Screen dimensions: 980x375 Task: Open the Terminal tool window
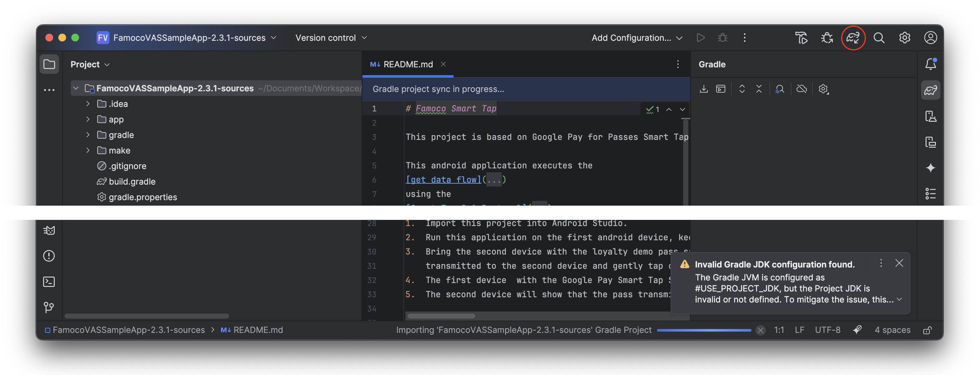coord(49,281)
